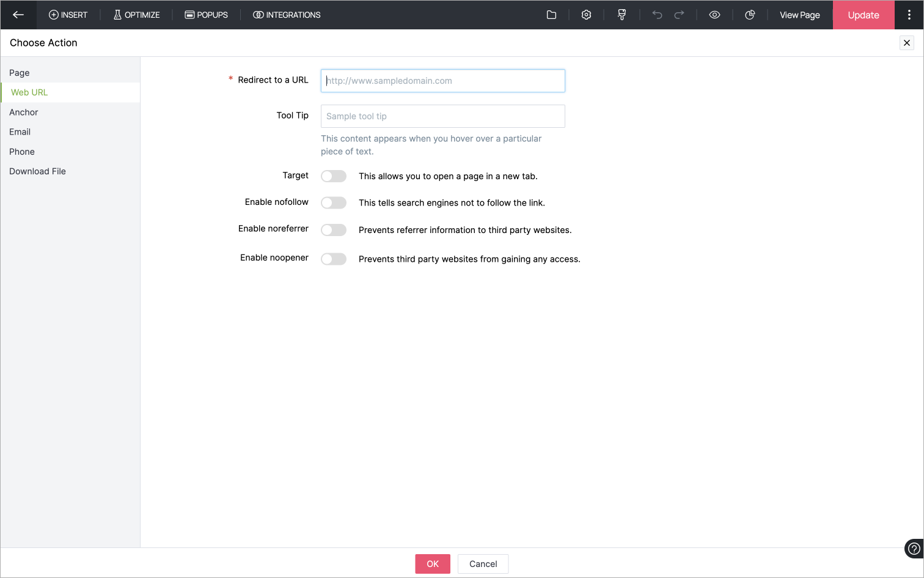Toggle the Enable nofollow switch
This screenshot has width=924, height=578.
click(334, 202)
